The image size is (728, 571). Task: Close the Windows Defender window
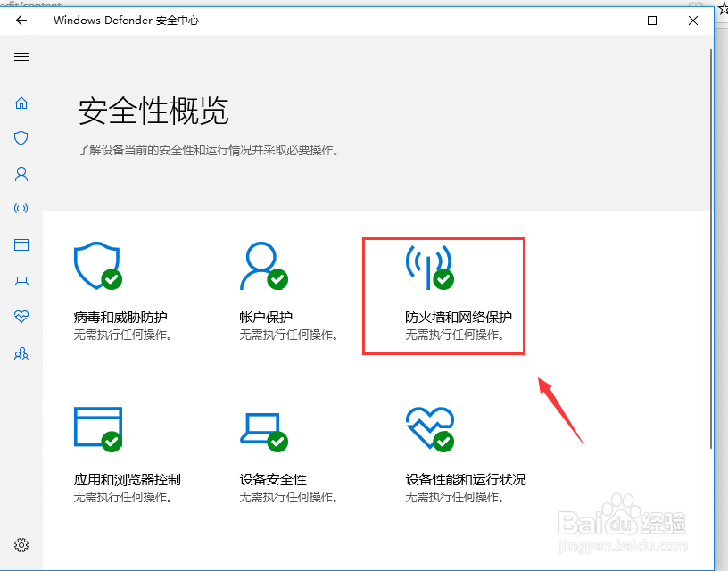[693, 21]
